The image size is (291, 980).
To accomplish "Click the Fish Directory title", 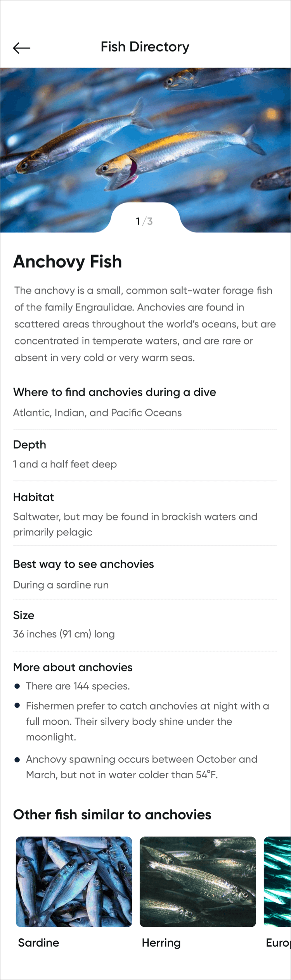I will 145,47.
